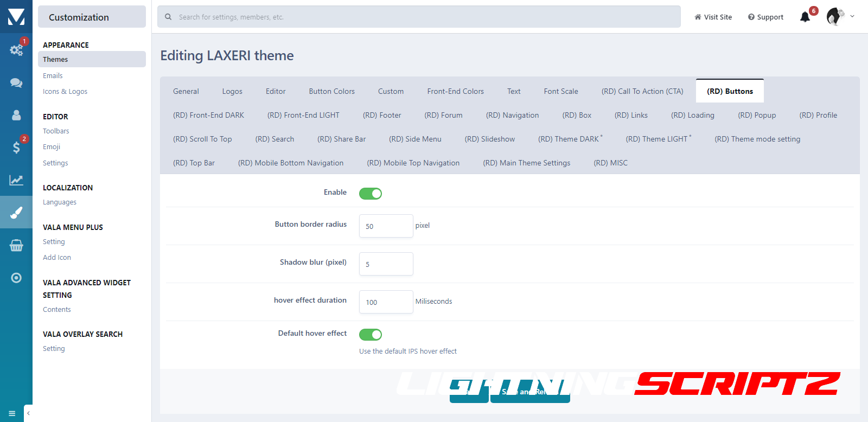Open the Community speech bubbles section
This screenshot has height=422, width=868.
click(16, 82)
